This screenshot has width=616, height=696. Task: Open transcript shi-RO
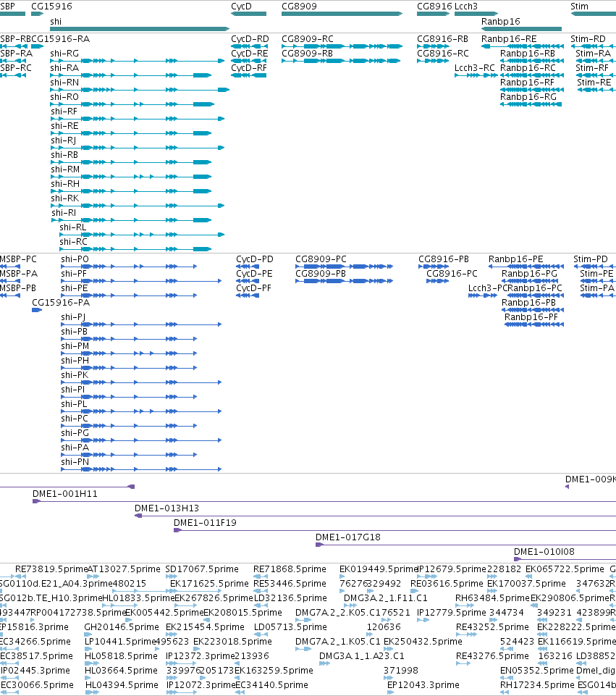coord(132,104)
